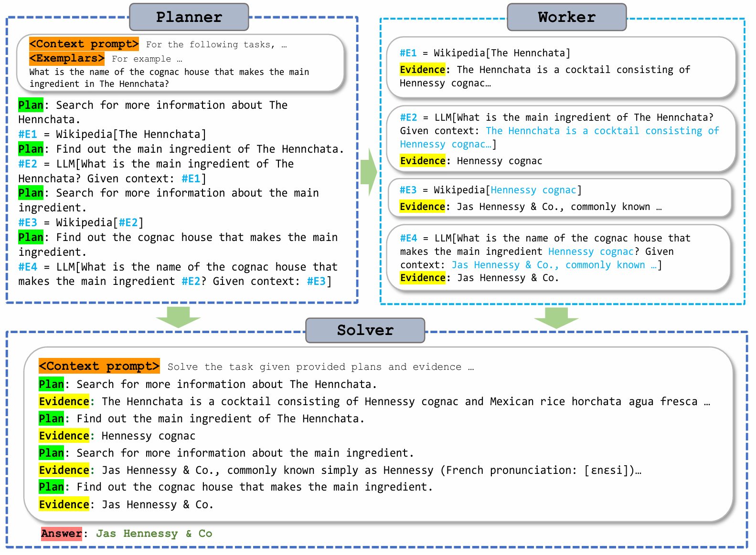Click the '#E4' label in the Planner panel
Screen dimensions: 756x555
coord(28,267)
